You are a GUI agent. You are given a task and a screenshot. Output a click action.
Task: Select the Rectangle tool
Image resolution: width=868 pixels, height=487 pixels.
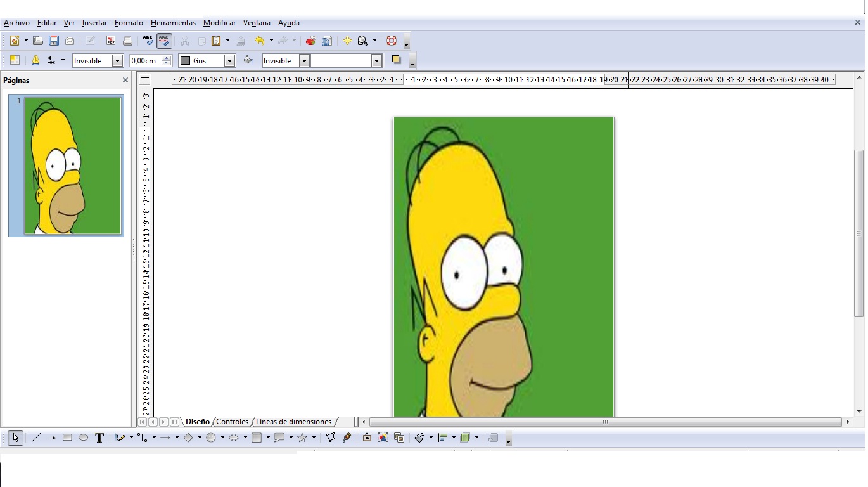[x=67, y=438]
